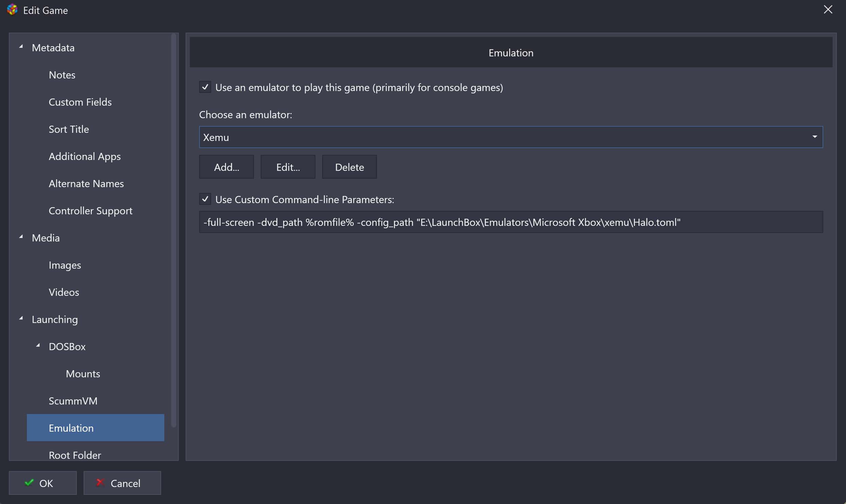846x504 pixels.
Task: Collapse the DOSBox tree node
Action: click(38, 346)
